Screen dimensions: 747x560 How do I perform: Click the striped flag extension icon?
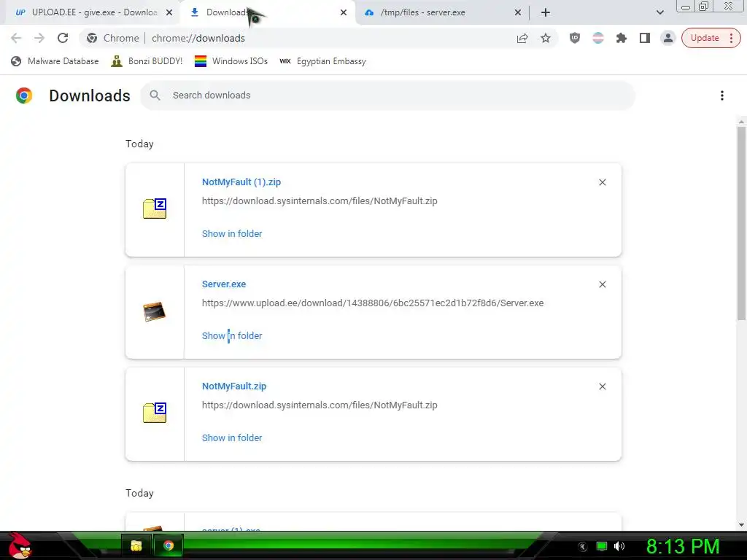tap(598, 38)
